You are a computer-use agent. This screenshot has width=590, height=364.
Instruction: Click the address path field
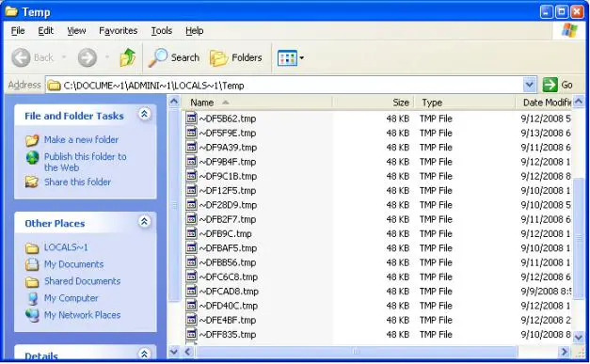[284, 86]
